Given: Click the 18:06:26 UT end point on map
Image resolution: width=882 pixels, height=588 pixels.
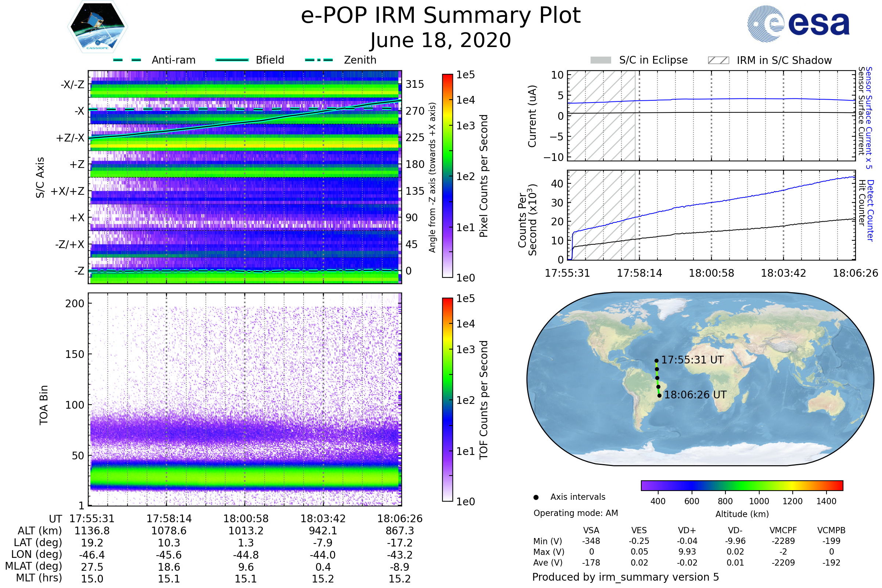Looking at the screenshot, I should tap(660, 396).
